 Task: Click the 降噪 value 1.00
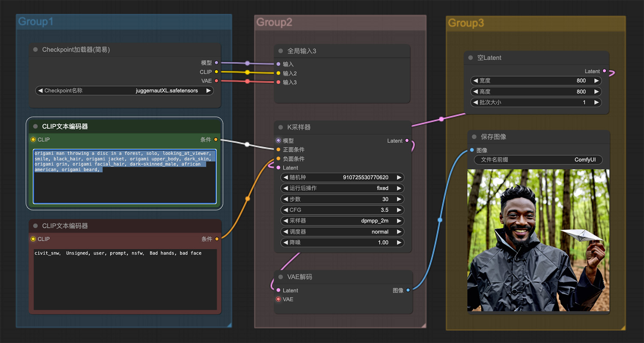click(x=383, y=243)
